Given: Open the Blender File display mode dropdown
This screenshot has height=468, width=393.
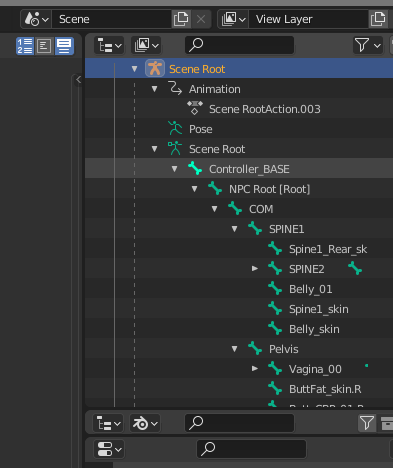Looking at the screenshot, I should tap(145, 424).
